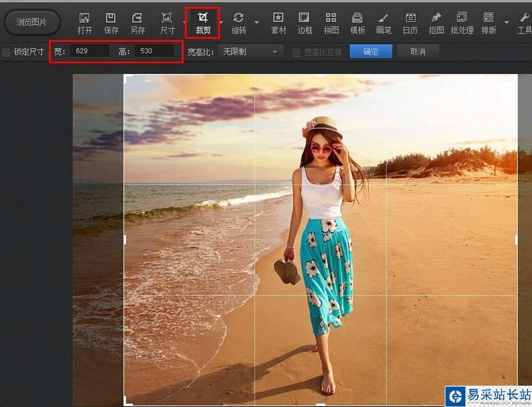This screenshot has width=532, height=407.
Task: Toggle the 宽高比互换 swap ratio checkbox
Action: [x=296, y=52]
